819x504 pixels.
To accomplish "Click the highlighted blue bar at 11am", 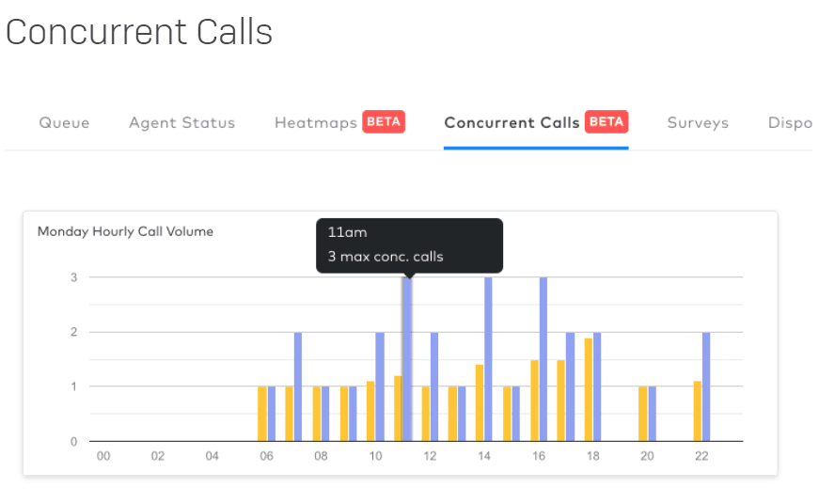I will pyautogui.click(x=407, y=359).
